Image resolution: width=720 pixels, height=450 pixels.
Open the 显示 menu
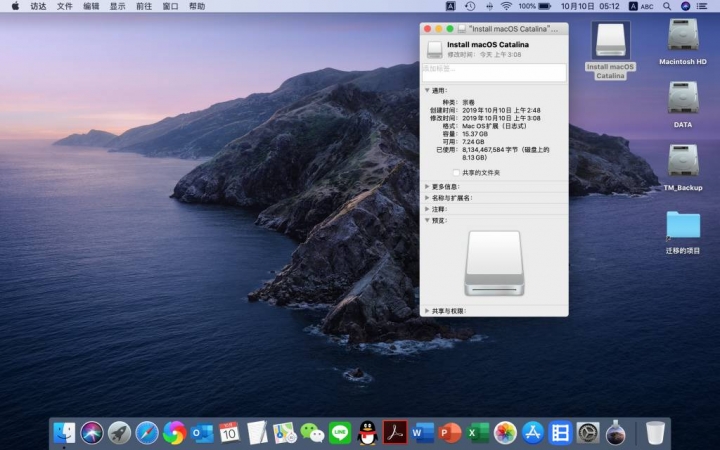pyautogui.click(x=118, y=6)
